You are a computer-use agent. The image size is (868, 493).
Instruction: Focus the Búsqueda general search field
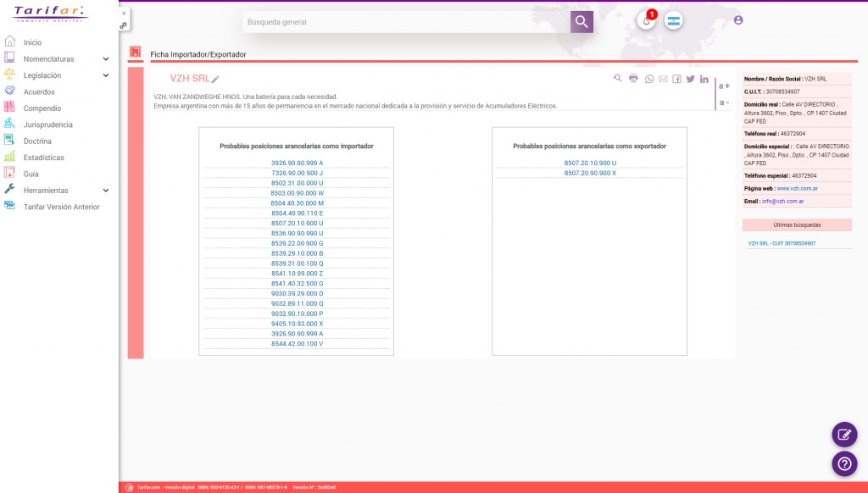tap(406, 22)
